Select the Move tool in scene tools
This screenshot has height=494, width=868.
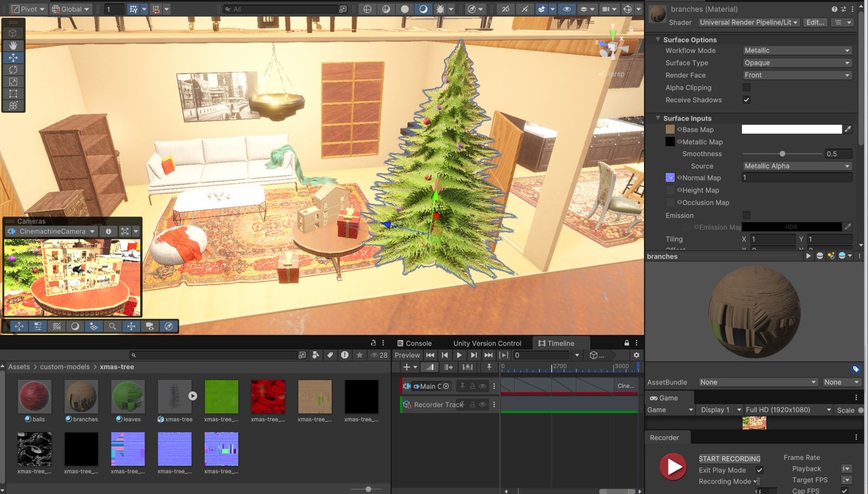(x=13, y=58)
